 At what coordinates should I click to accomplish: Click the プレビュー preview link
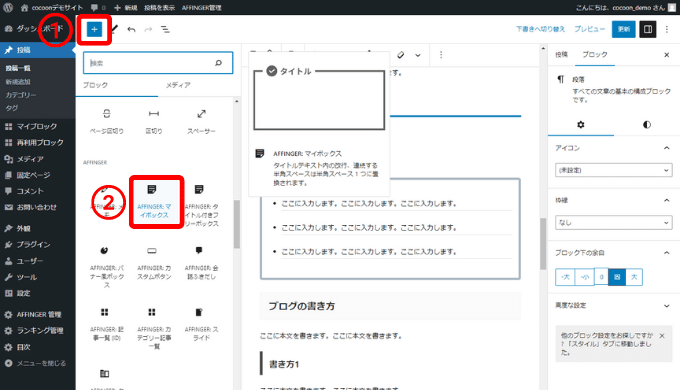coord(589,29)
